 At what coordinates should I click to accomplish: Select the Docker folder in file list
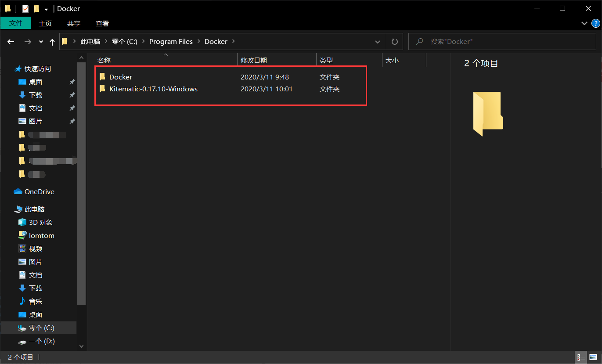coord(120,77)
